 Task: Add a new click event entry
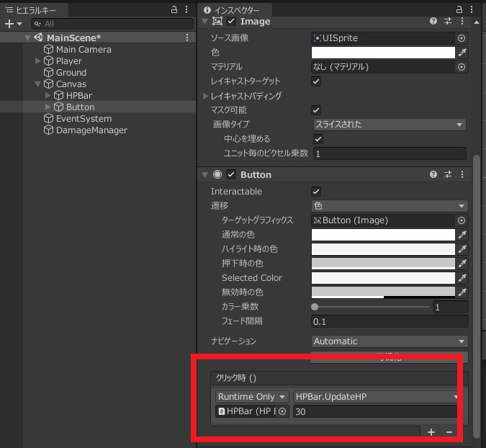431,432
